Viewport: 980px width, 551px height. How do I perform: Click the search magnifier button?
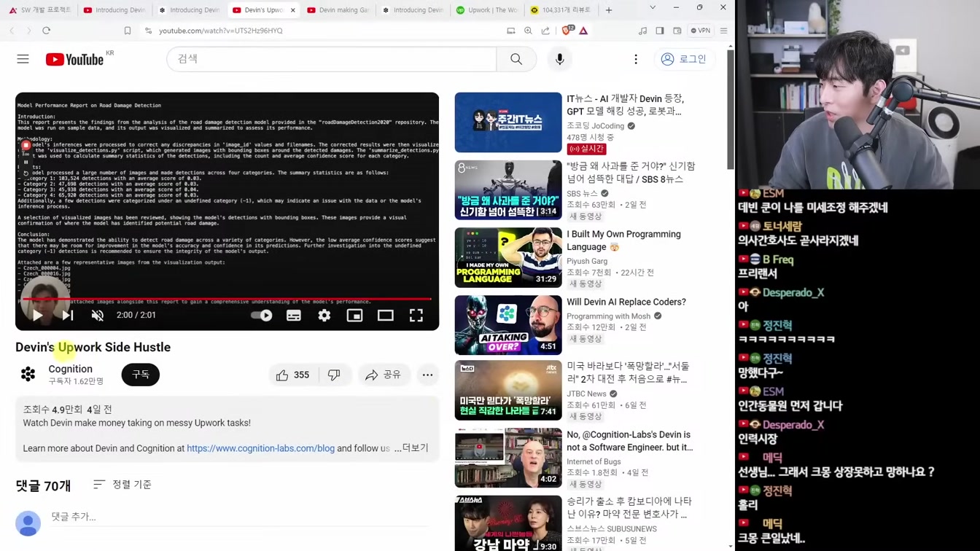(x=516, y=59)
